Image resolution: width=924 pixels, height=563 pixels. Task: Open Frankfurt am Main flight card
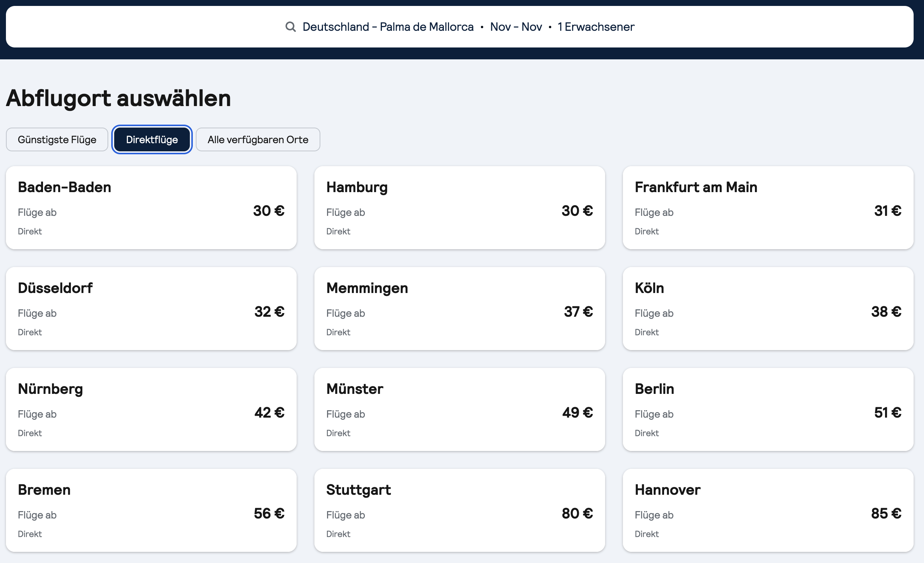(x=768, y=207)
